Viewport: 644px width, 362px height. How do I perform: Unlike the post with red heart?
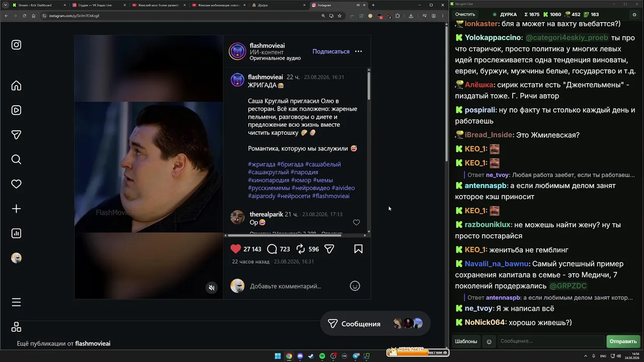coord(235,249)
